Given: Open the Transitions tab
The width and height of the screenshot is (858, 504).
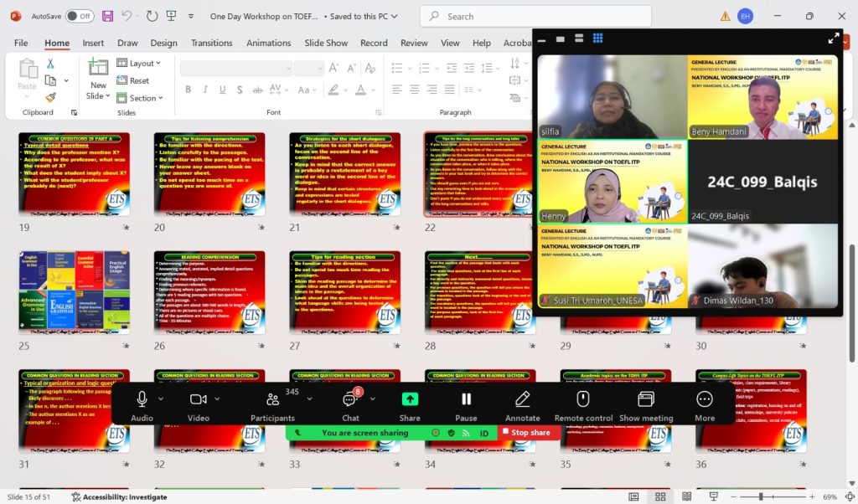Looking at the screenshot, I should 212,43.
